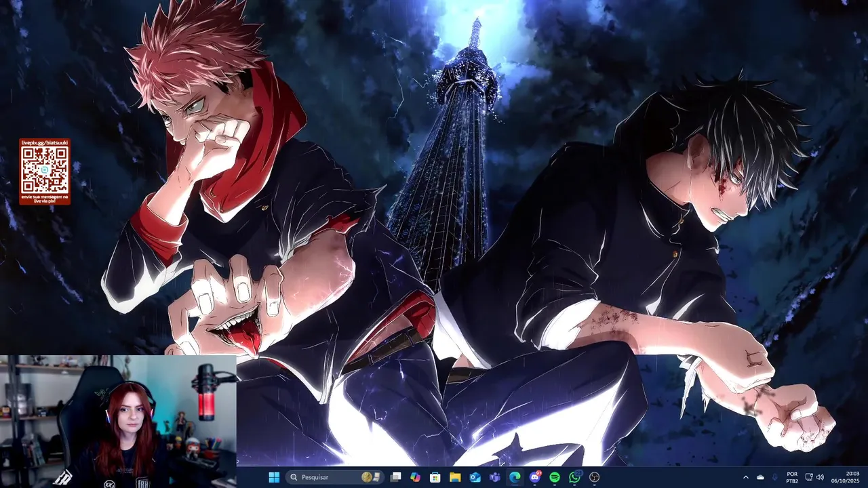The height and width of the screenshot is (488, 868).
Task: Click the search highlight icon in Pesquisar box
Action: click(x=371, y=477)
